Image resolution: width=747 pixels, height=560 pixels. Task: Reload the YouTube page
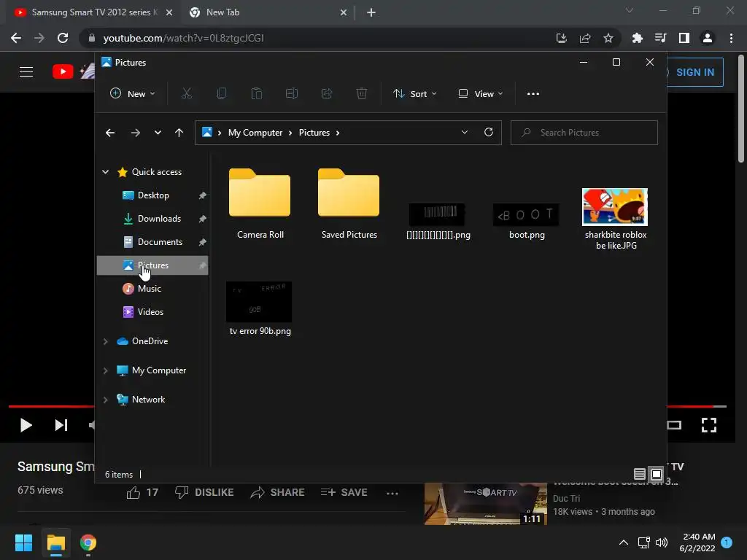point(63,38)
